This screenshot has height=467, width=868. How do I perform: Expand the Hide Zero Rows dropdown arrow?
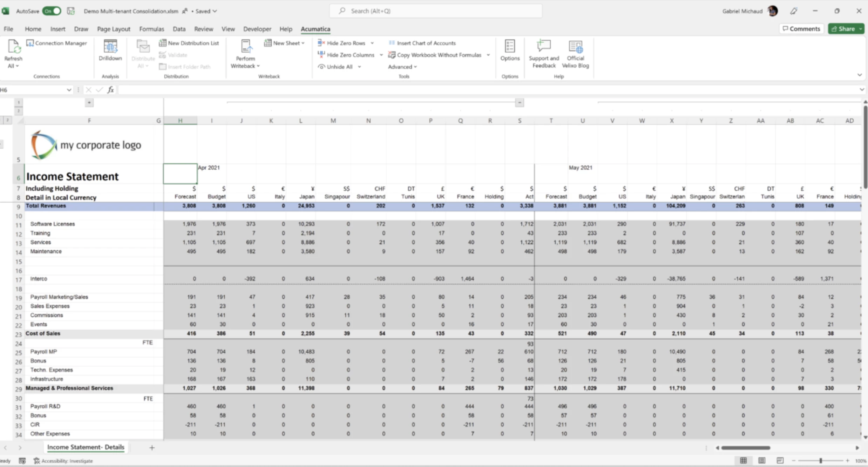(372, 43)
